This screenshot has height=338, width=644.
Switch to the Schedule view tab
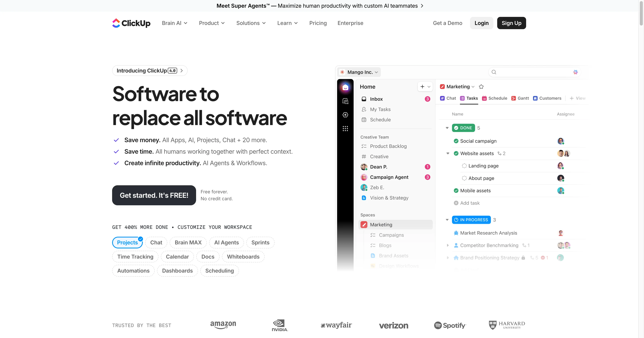coord(495,98)
